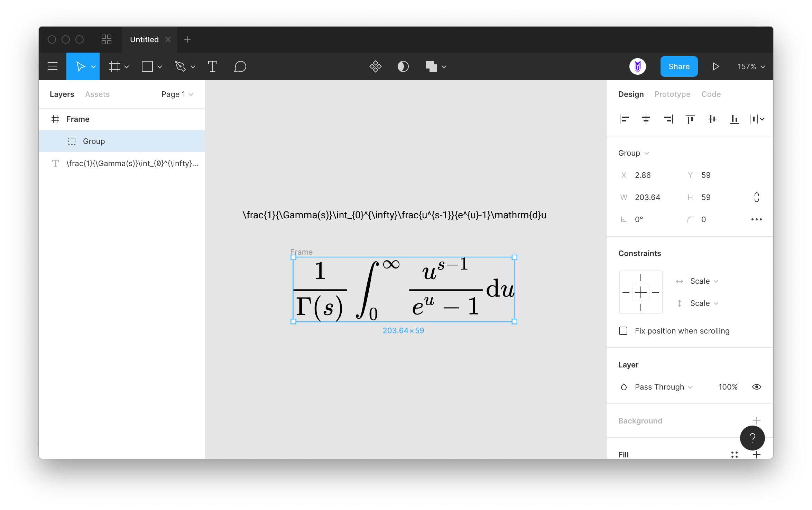Click the Present play button

point(716,66)
